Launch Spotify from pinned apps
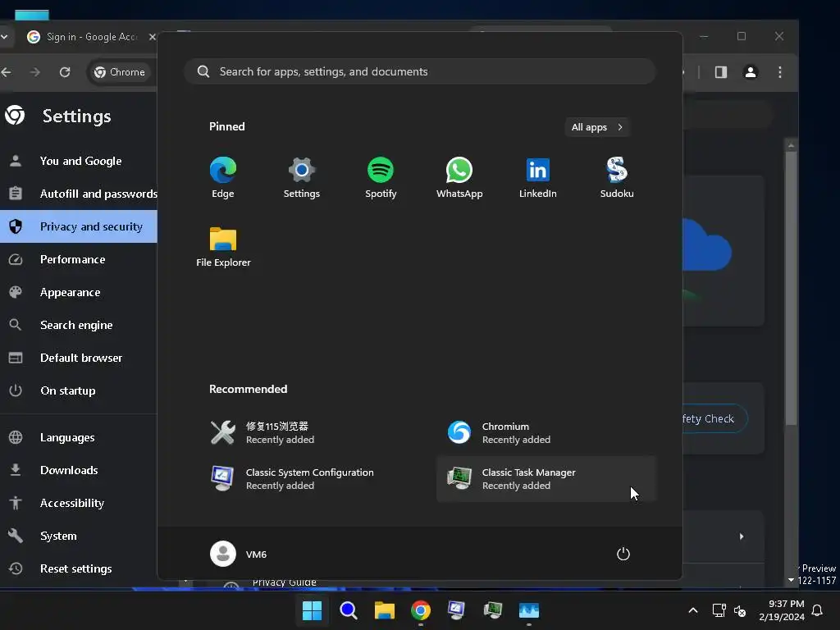 (x=381, y=178)
